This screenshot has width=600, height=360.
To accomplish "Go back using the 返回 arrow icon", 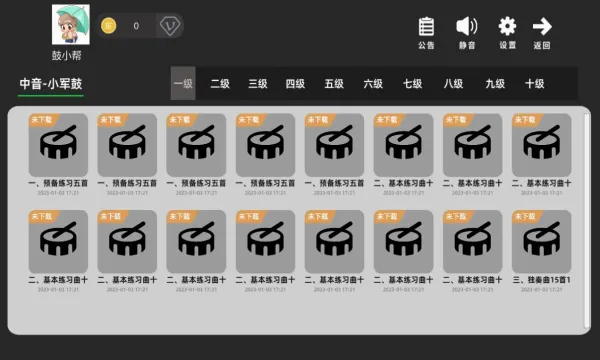I will [x=542, y=27].
